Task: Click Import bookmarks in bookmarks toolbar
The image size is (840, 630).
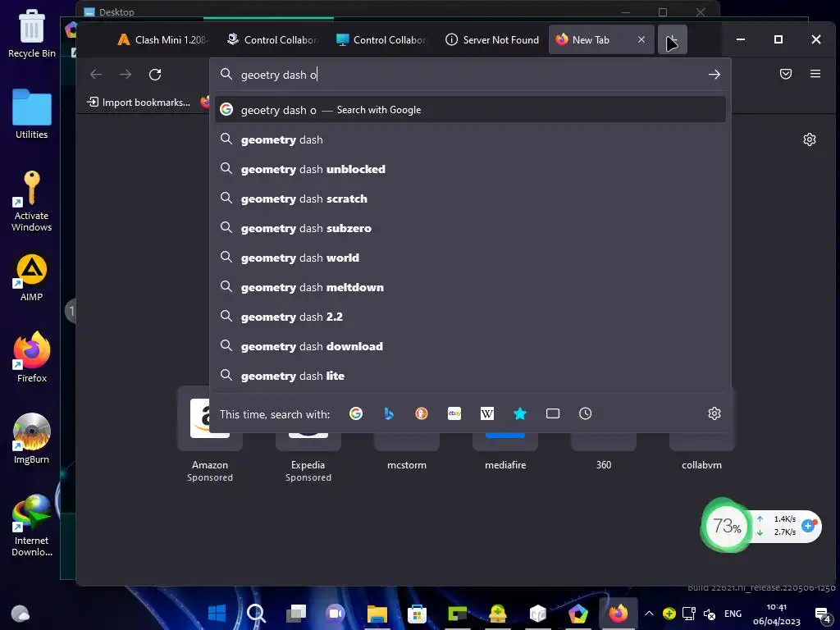Action: point(139,103)
